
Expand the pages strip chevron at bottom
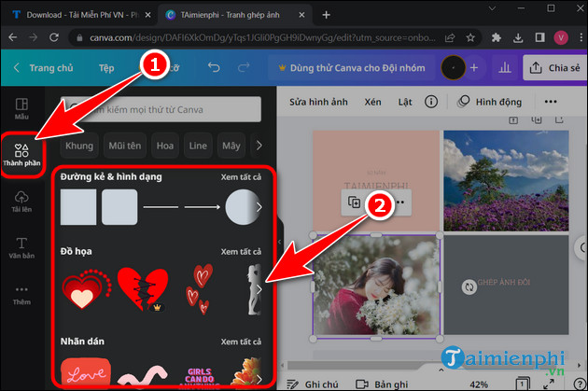coord(441,370)
